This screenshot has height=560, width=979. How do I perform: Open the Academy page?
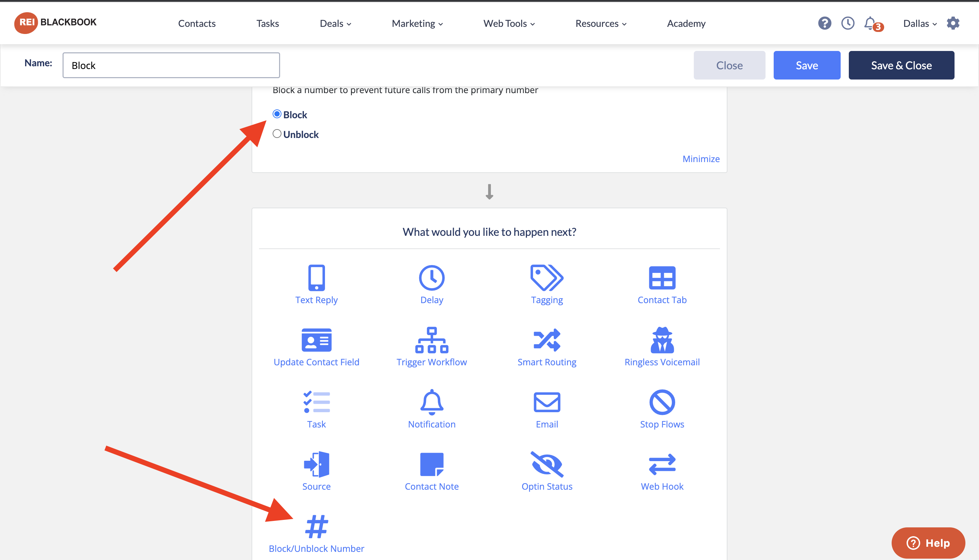pos(686,23)
